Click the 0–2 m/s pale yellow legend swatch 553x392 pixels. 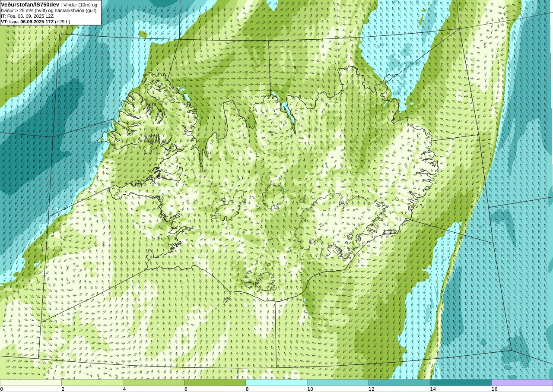[x=31, y=383]
